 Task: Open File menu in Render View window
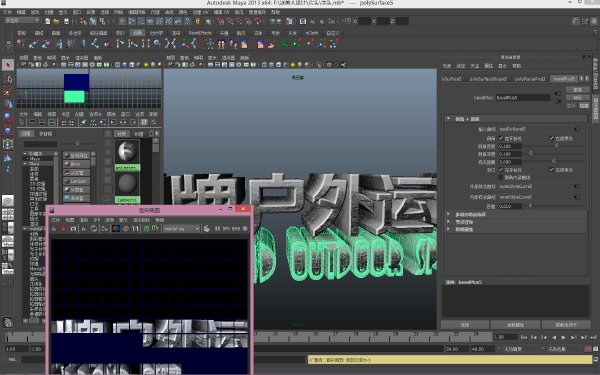coord(55,220)
